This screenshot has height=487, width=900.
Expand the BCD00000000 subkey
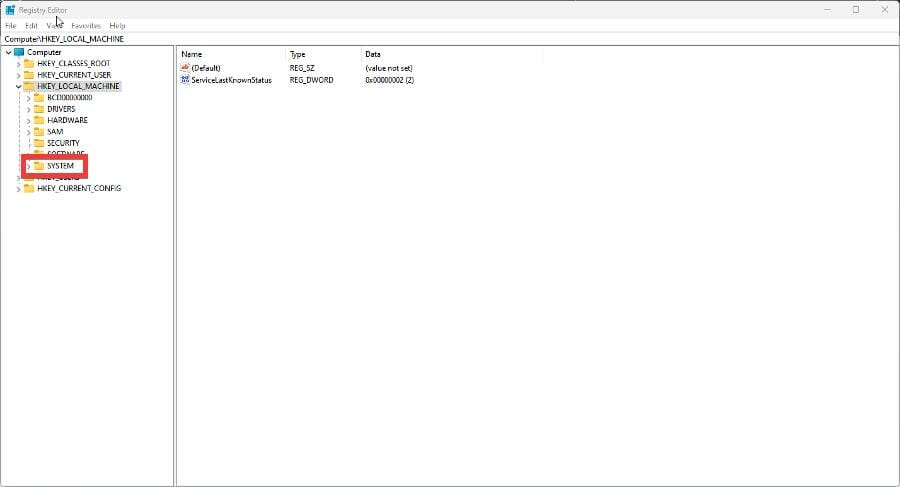pyautogui.click(x=29, y=98)
